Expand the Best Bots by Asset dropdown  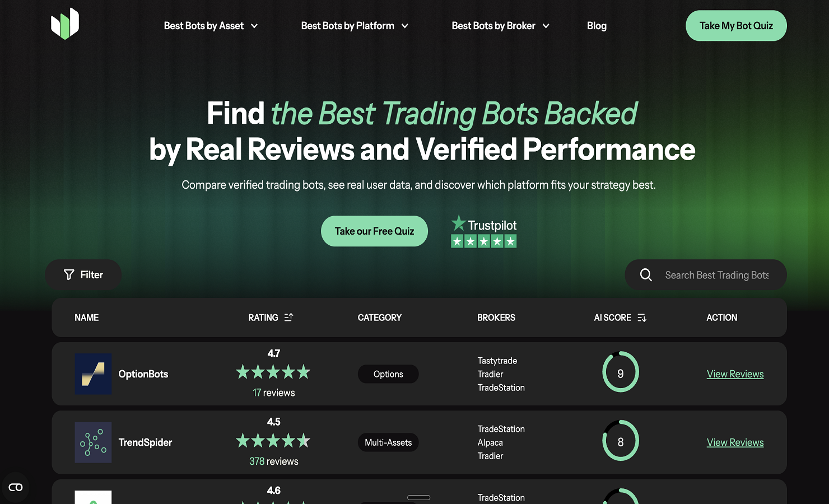pyautogui.click(x=210, y=25)
